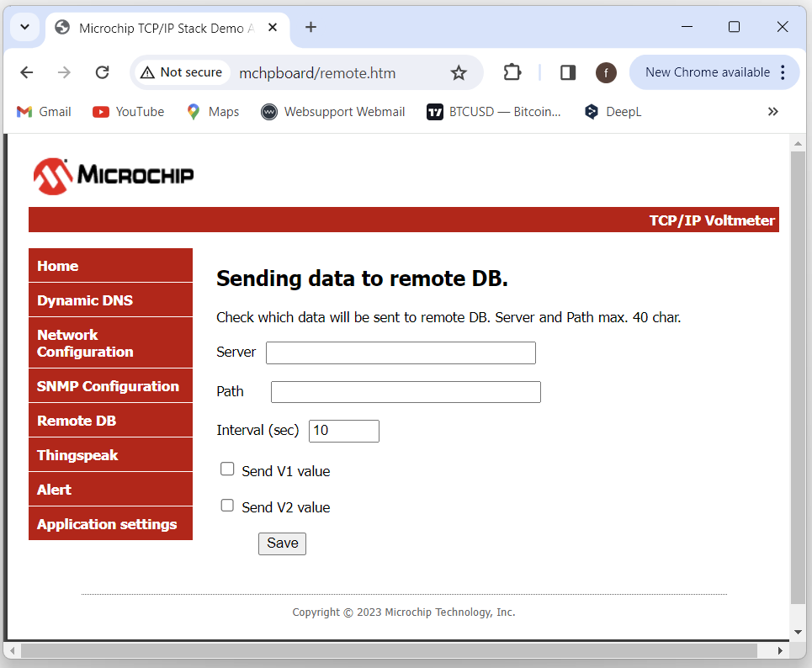812x668 pixels.
Task: Click the Sending data to remote DB heading
Action: coord(362,278)
